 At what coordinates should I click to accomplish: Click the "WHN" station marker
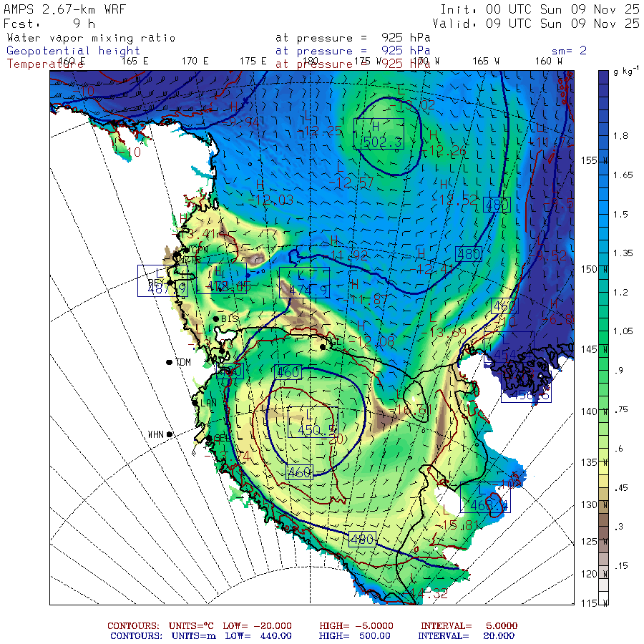coord(169,434)
